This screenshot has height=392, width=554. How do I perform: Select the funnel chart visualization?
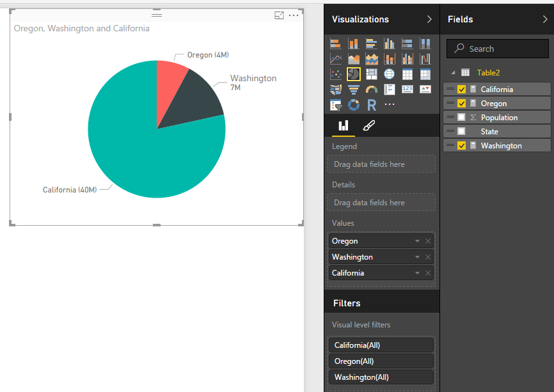coord(354,90)
